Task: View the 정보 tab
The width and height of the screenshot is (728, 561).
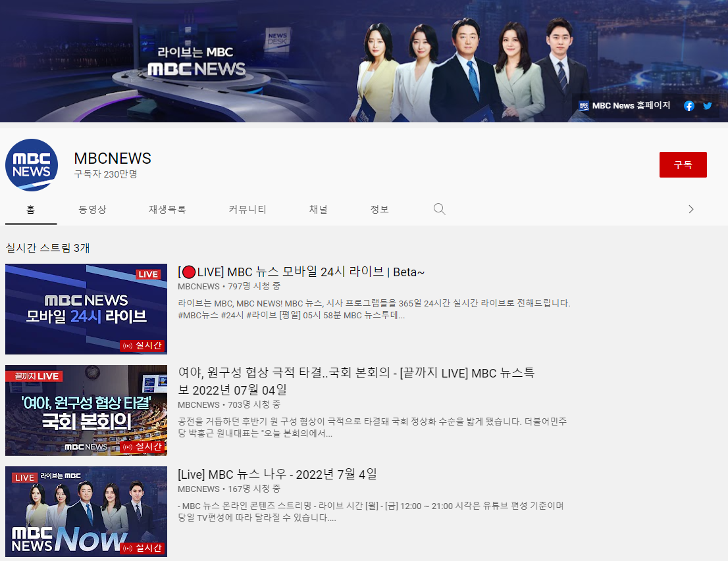Action: click(x=379, y=209)
